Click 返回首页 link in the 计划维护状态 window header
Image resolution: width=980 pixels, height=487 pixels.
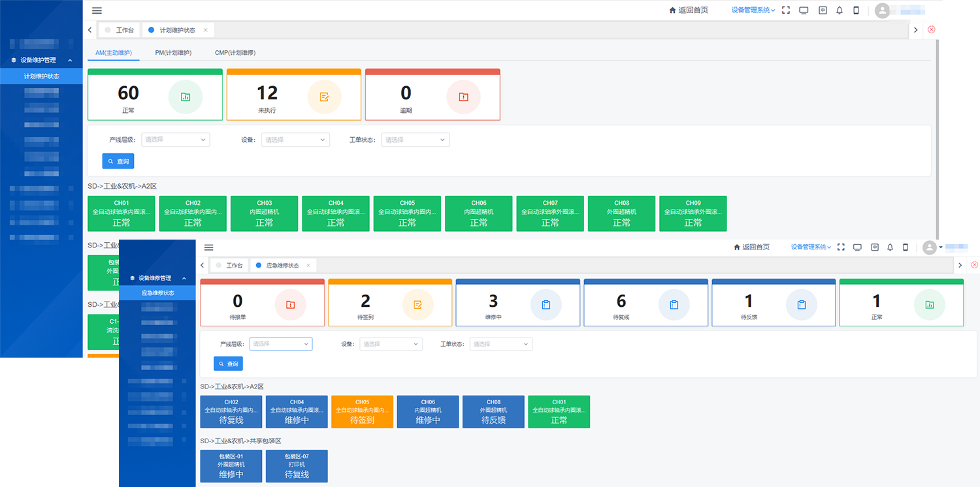point(689,10)
